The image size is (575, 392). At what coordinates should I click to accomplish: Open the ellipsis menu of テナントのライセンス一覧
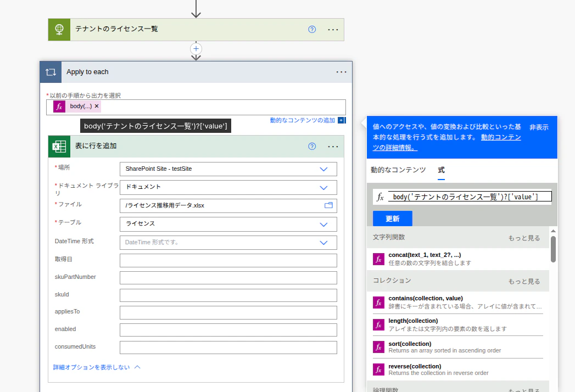pos(333,29)
